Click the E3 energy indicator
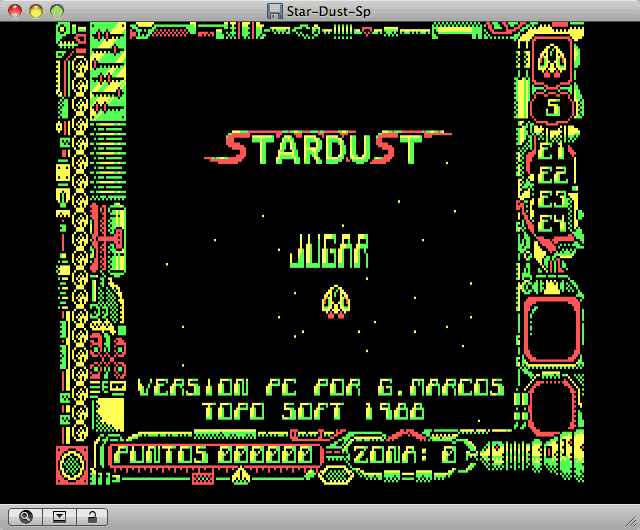This screenshot has width=640, height=530. click(x=552, y=200)
